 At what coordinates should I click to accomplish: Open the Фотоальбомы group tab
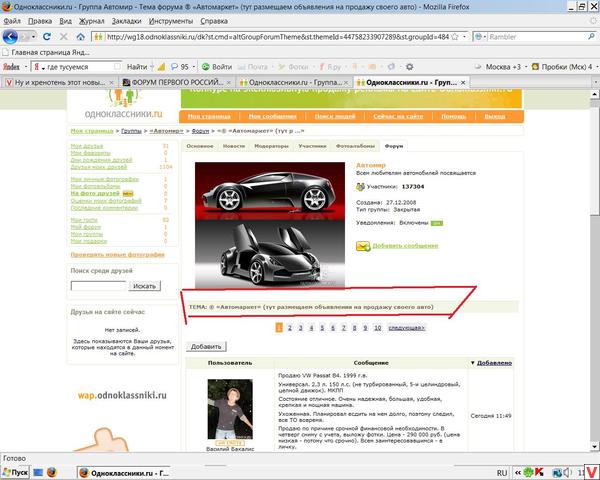(x=355, y=146)
